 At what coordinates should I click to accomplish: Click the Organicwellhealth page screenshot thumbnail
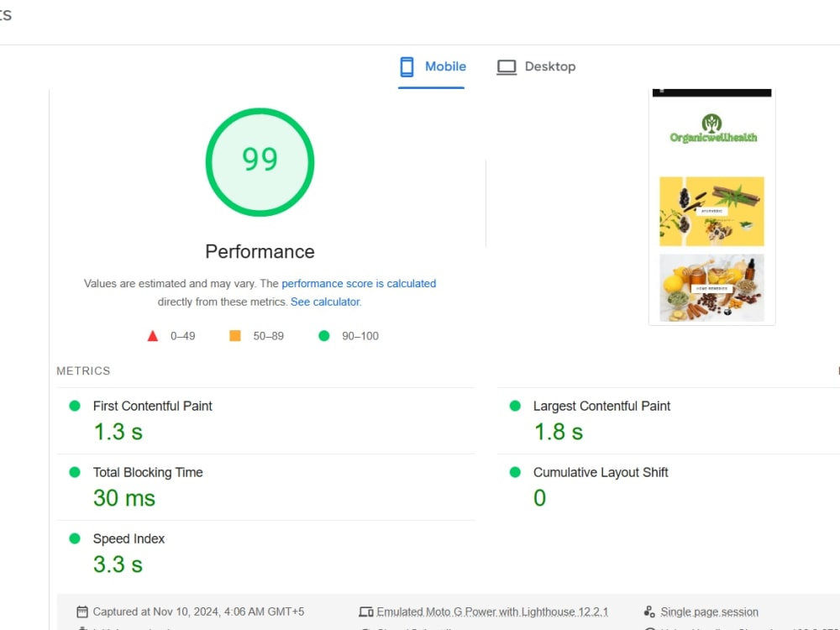pos(711,207)
